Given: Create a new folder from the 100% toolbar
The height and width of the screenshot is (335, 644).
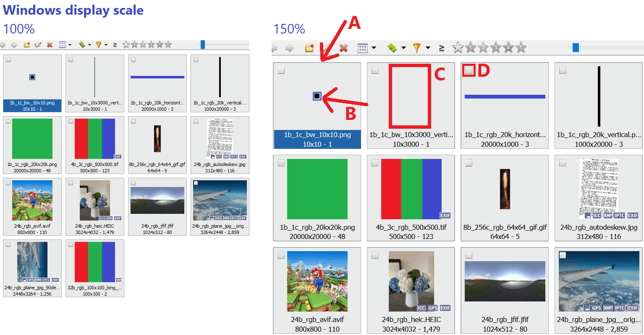Looking at the screenshot, I should (x=27, y=45).
